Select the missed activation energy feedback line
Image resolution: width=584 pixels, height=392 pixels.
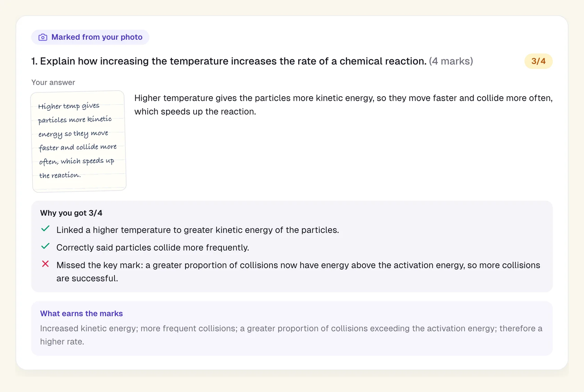298,272
